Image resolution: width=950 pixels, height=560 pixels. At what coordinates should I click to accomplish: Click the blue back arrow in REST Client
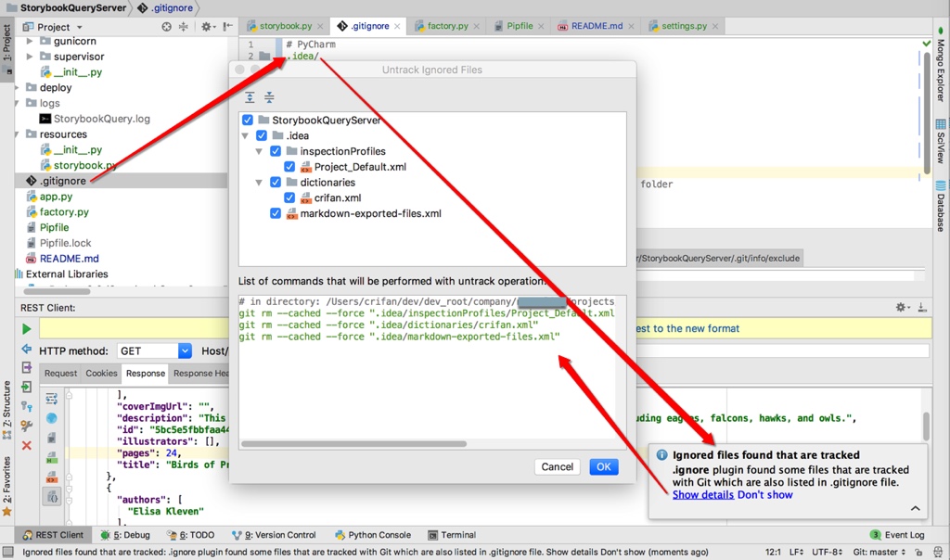[x=27, y=349]
